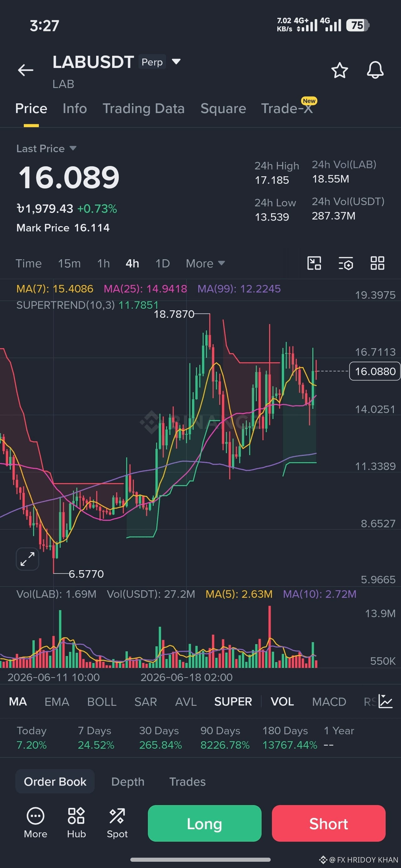Viewport: 401px width, 868px height.
Task: Tap the large 16.089 last price
Action: [x=69, y=177]
